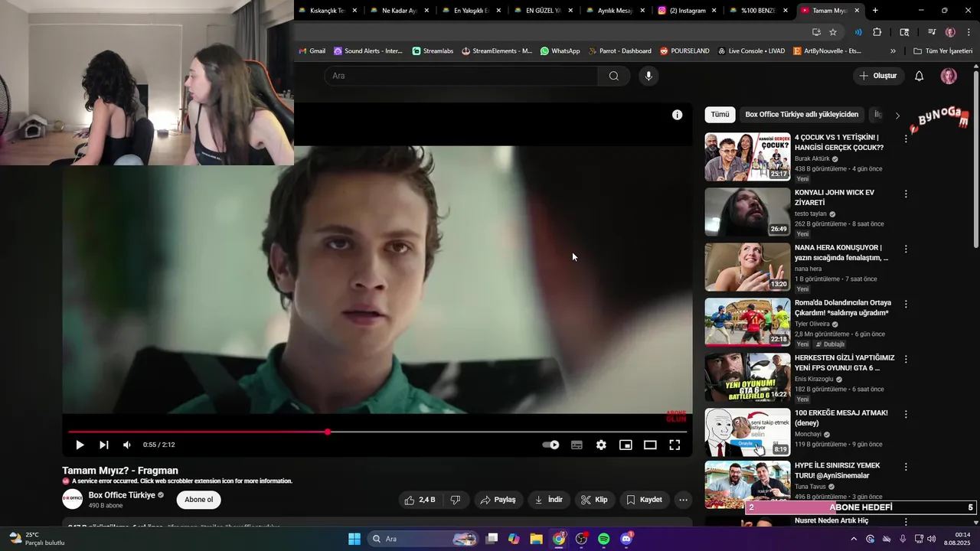Open KONYALI JOHN WICK EV ZİYARETİ video

point(747,212)
